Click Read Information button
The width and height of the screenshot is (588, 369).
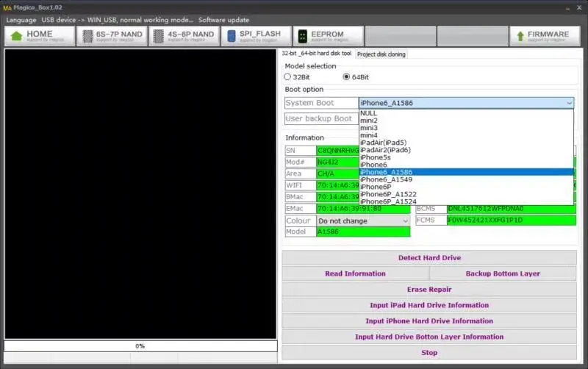355,273
